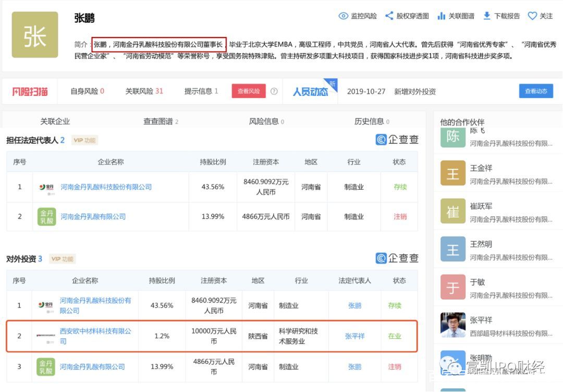This screenshot has width=563, height=392.
Task: Switch to the 风险信息 tab
Action: (266, 121)
